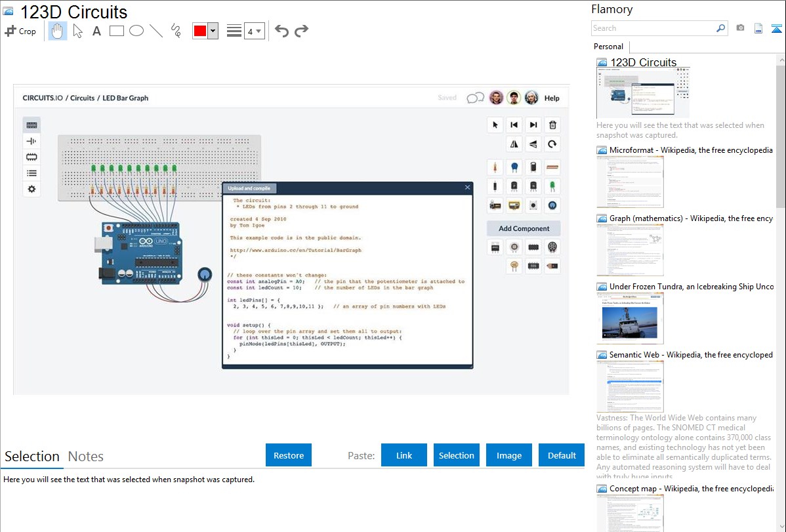Select the hand pan tool
The height and width of the screenshot is (532, 786).
click(58, 31)
